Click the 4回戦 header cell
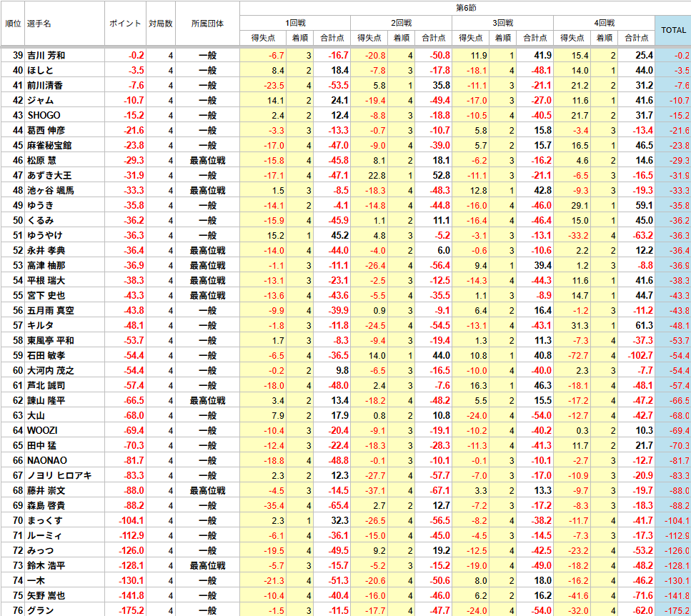Viewport: 691px width, 616px height. [x=604, y=23]
